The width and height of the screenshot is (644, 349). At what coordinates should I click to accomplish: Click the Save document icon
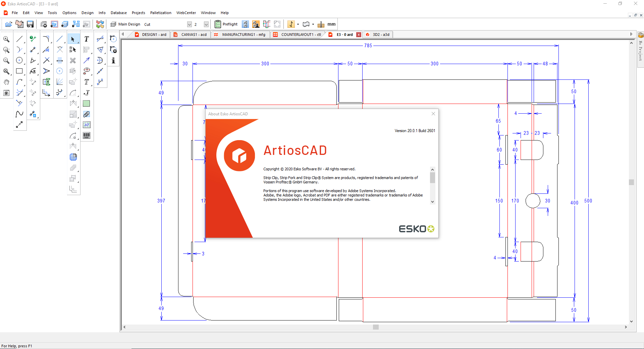[30, 24]
